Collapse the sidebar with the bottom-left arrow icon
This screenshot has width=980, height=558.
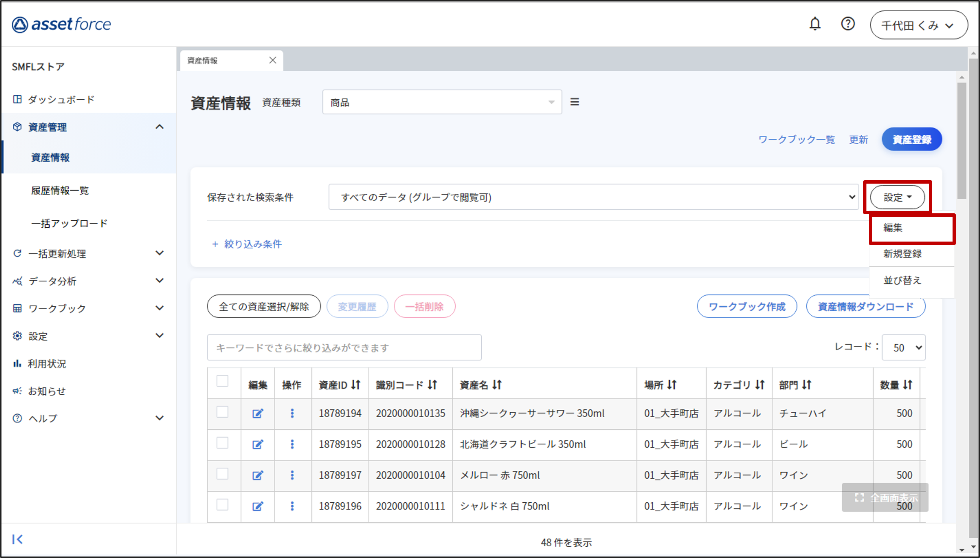point(18,539)
